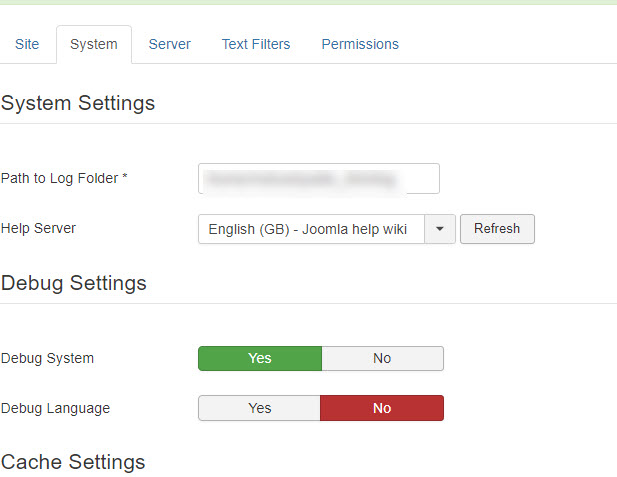617x477 pixels.
Task: Go to the Text Filters tab
Action: point(256,44)
